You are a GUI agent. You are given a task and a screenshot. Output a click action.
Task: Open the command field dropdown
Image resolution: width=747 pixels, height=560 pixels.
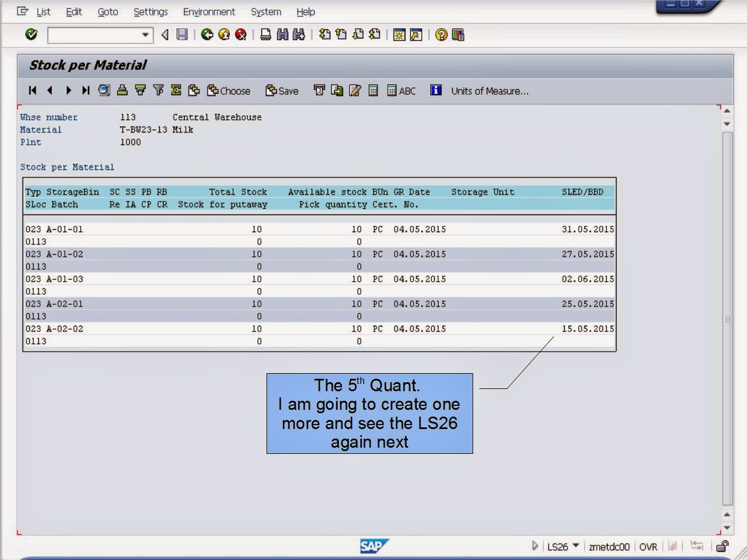click(146, 34)
